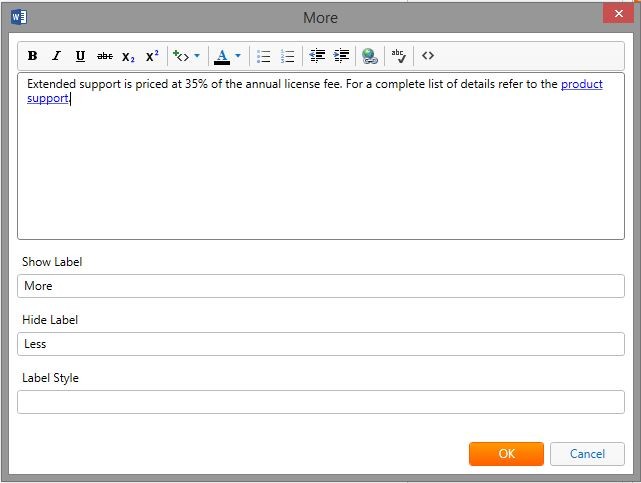Follow the product support hyperlink
This screenshot has height=483, width=641.
pyautogui.click(x=582, y=84)
